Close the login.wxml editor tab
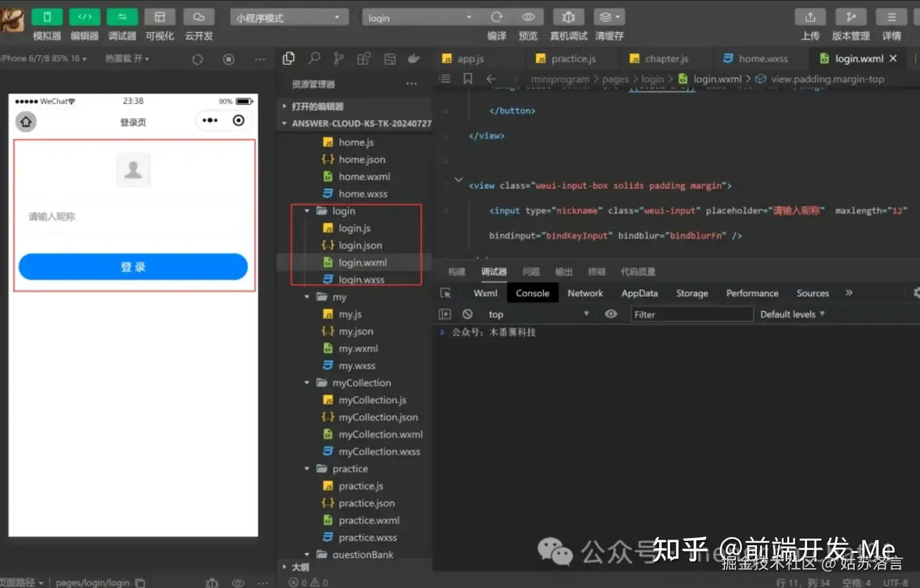Screen dimensions: 920x588 pos(893,58)
